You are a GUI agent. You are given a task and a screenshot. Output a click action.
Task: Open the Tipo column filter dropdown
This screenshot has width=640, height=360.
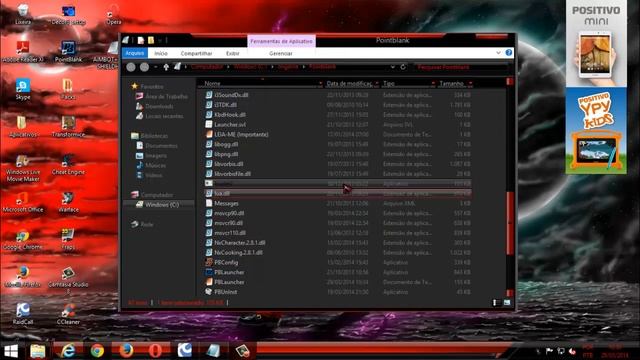coord(433,84)
